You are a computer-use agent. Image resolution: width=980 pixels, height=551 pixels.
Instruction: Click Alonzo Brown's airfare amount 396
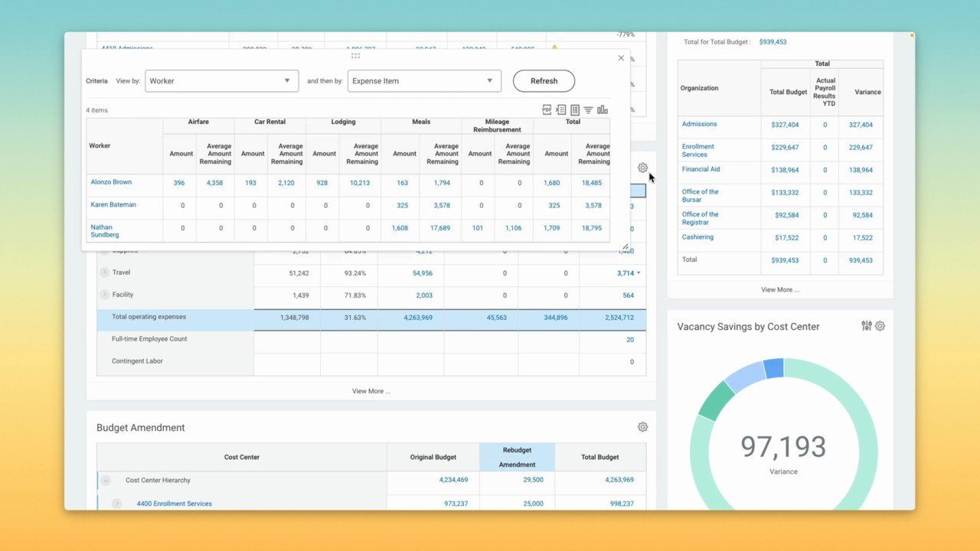point(179,184)
